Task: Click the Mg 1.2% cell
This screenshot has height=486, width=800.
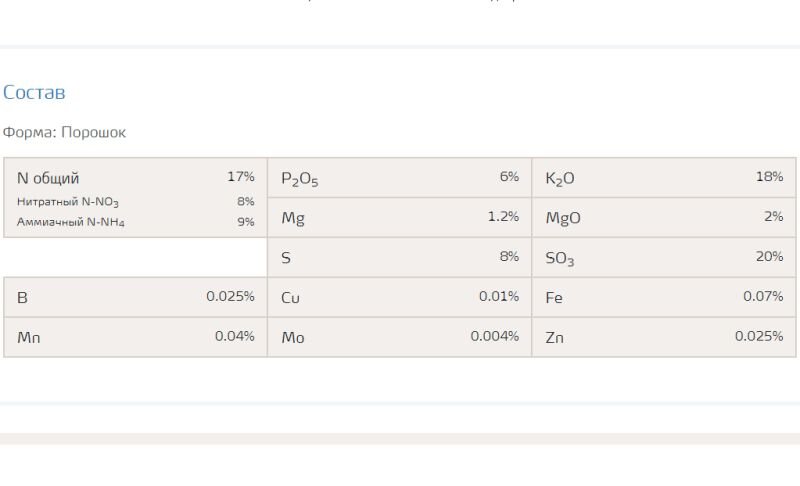Action: [x=399, y=218]
